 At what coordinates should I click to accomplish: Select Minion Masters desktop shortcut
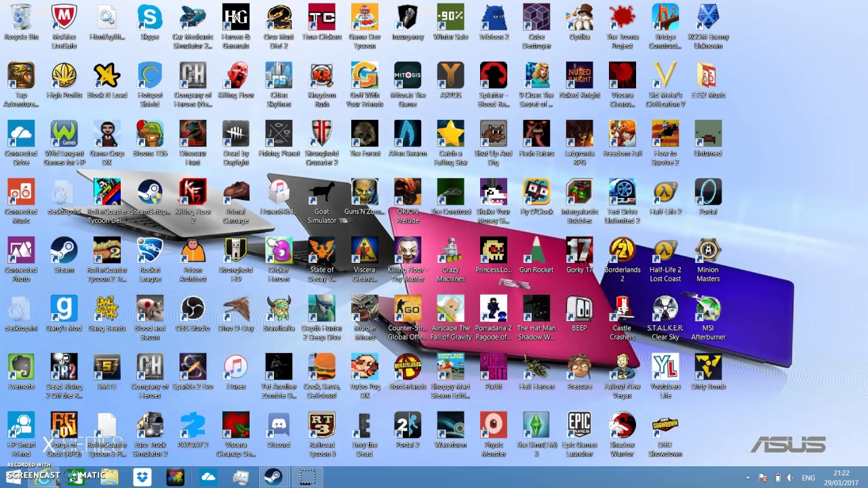708,260
